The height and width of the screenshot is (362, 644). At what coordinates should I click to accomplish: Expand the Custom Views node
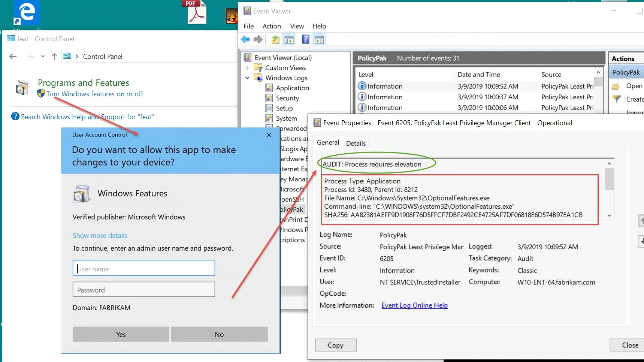pos(248,68)
